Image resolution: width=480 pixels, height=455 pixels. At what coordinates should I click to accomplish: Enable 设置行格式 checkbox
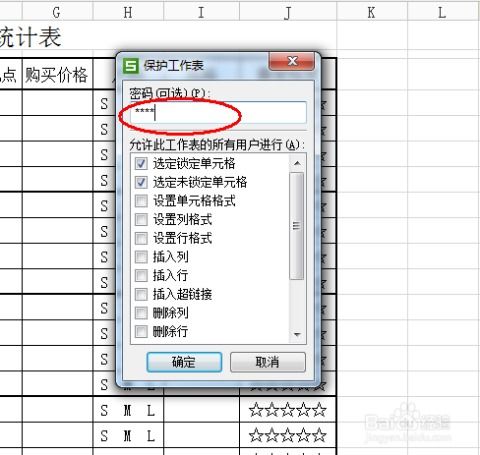141,238
